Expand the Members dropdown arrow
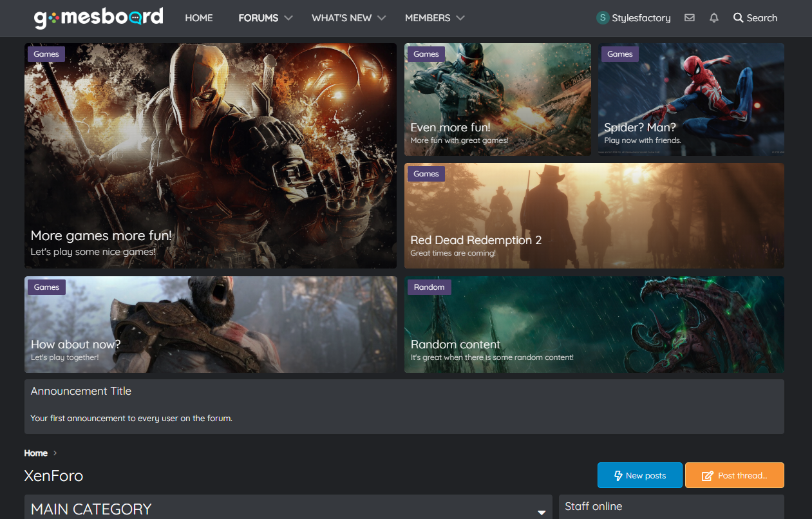 [x=460, y=18]
